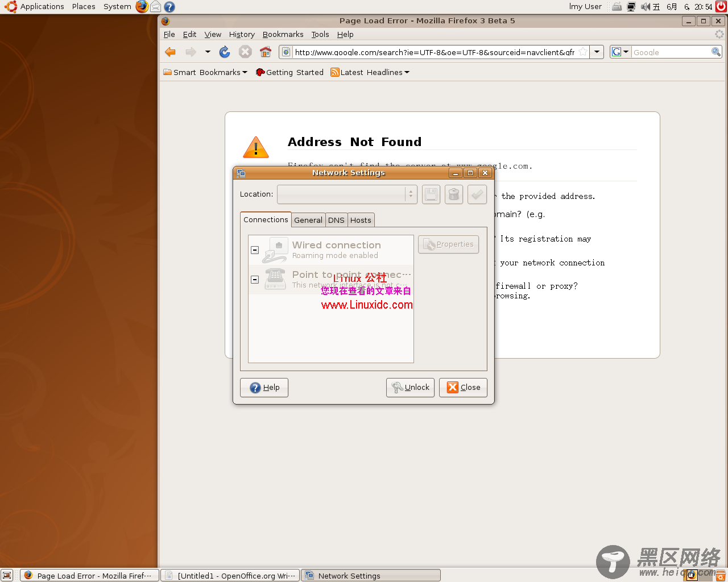
Task: Click network monitor tray icon
Action: (x=631, y=7)
